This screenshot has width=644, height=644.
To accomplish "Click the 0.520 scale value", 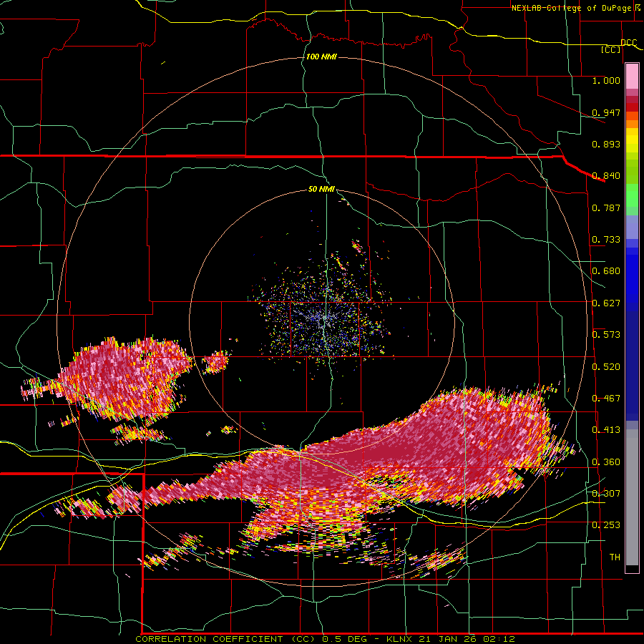I will pos(606,367).
